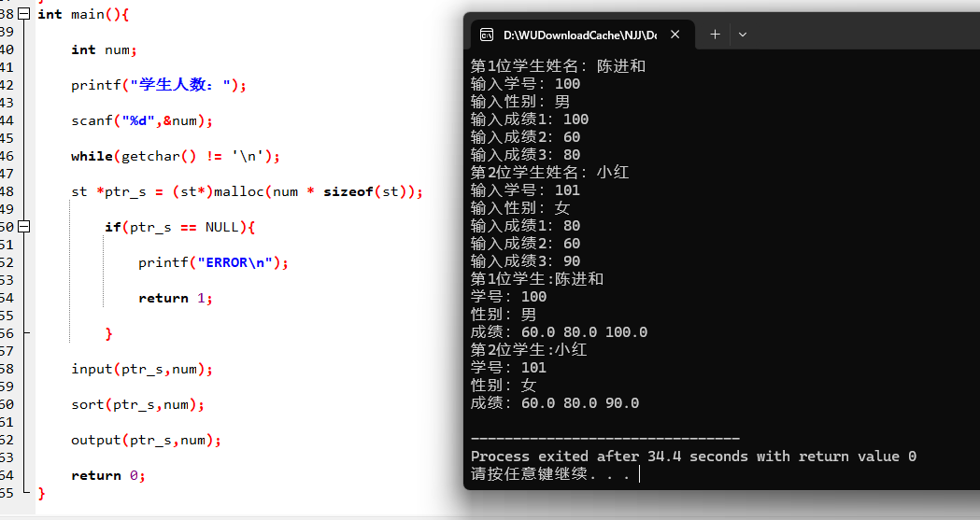This screenshot has width=980, height=520.
Task: Click '输入性别: 男' terminal line
Action: tap(520, 101)
